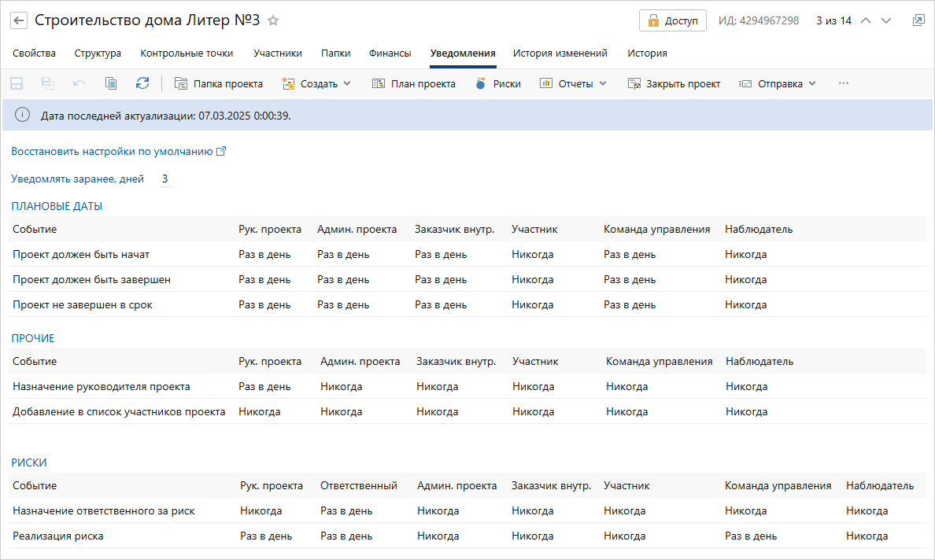Change Команда управления value for Реализация риска
This screenshot has width=935, height=560.
click(x=751, y=536)
